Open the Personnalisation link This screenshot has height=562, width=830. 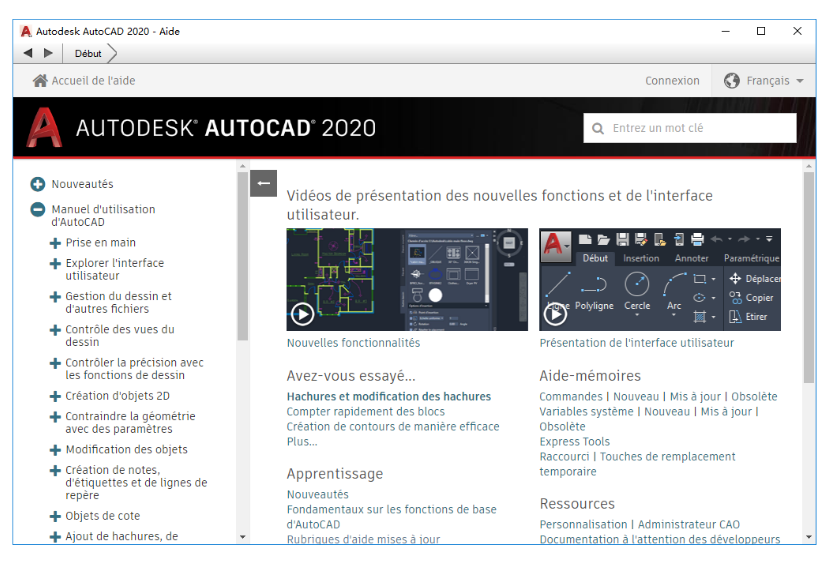(583, 524)
